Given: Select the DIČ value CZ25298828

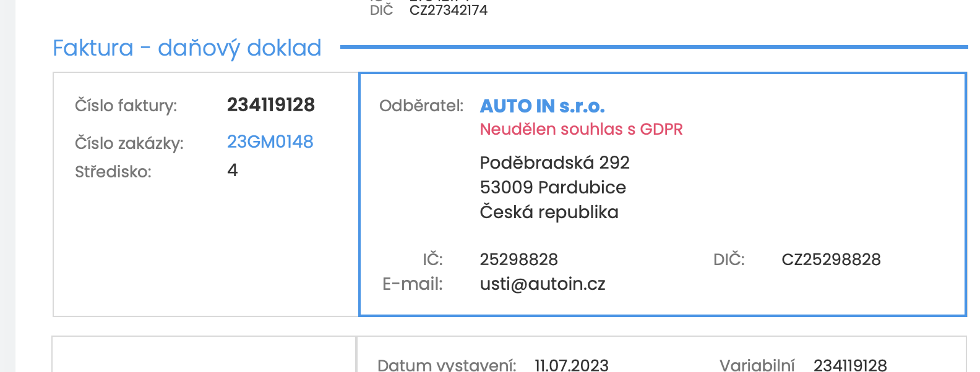Looking at the screenshot, I should 831,259.
